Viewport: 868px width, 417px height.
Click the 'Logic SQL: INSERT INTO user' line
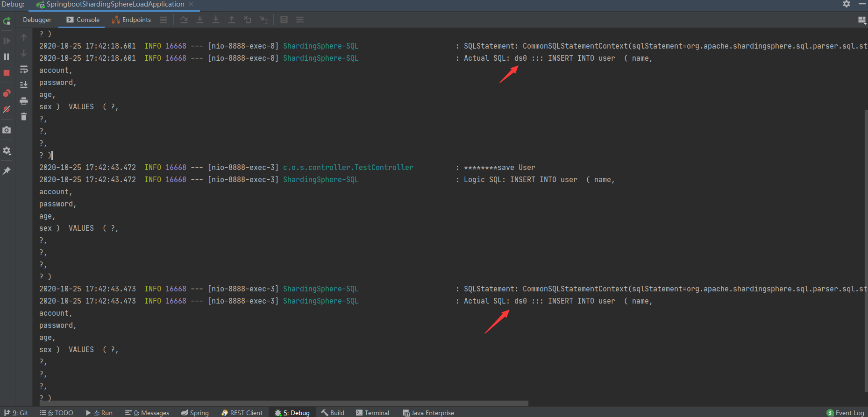pos(539,179)
